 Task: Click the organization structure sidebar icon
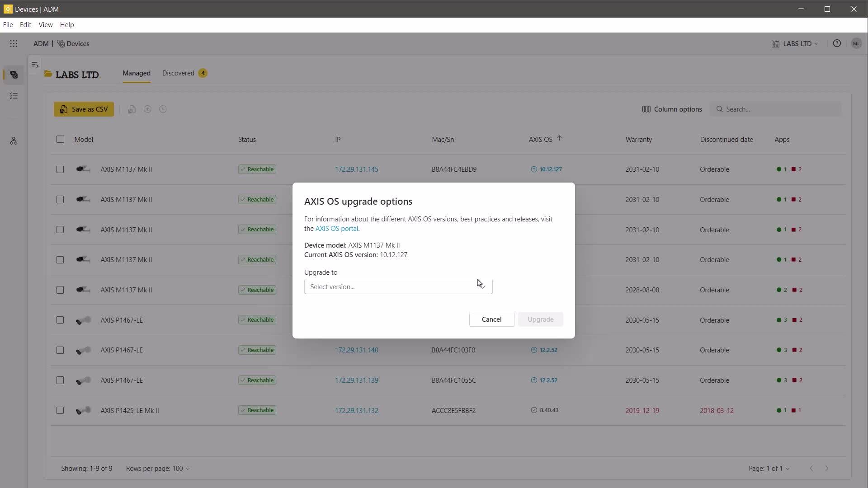14,141
